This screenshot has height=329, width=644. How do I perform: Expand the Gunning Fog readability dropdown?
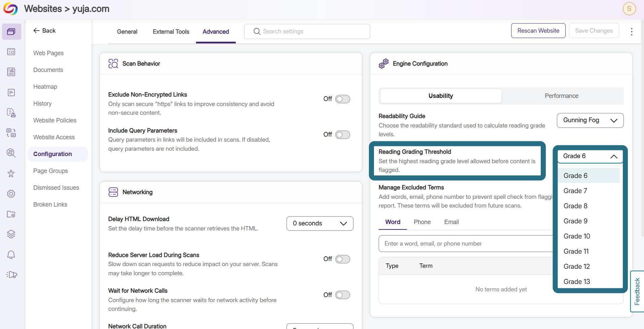(x=590, y=120)
